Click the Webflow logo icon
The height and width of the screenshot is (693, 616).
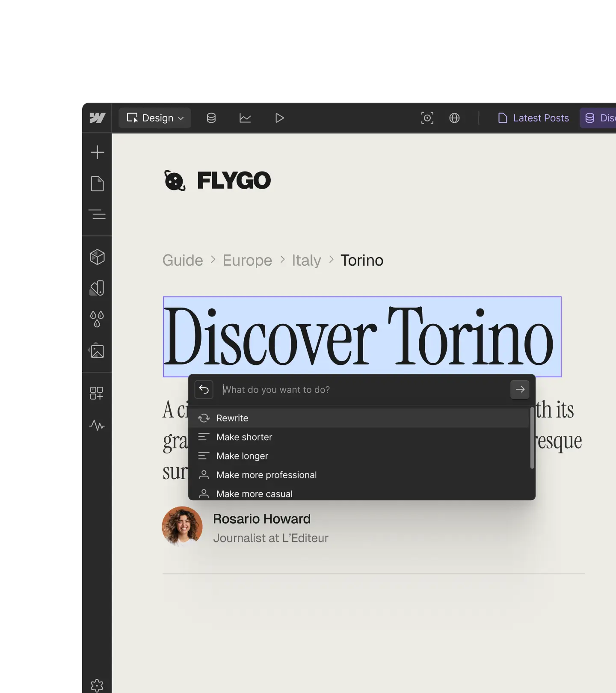coord(97,118)
